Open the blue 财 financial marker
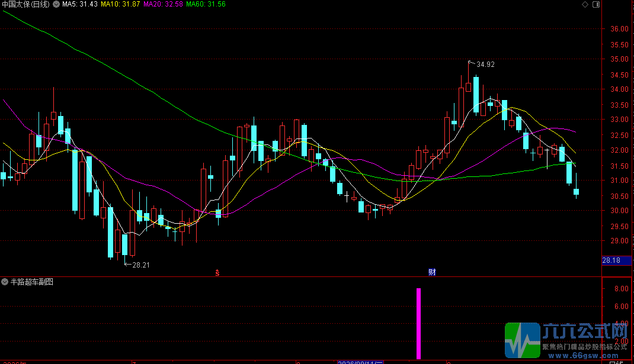634x364 pixels. (432, 272)
